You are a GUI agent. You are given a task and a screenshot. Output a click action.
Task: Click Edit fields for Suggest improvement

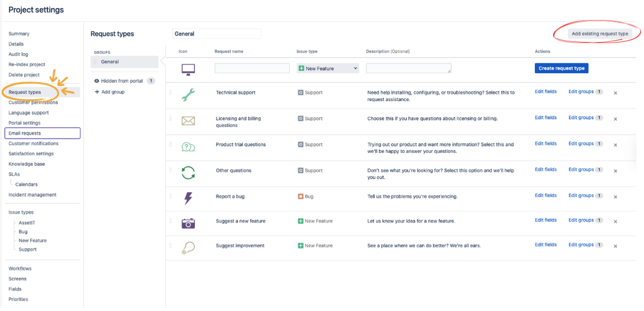[545, 245]
